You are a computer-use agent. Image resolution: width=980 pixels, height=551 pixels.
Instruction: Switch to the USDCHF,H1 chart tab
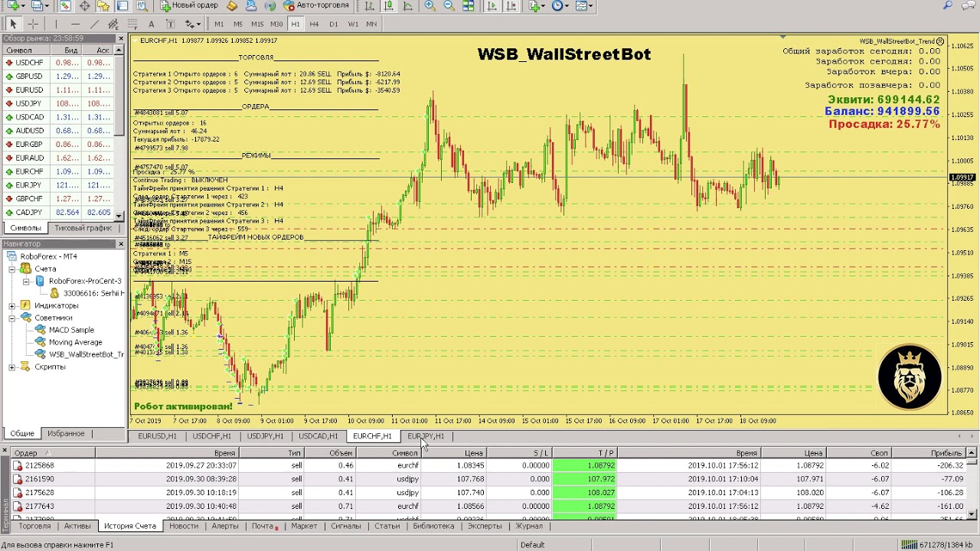coord(211,436)
